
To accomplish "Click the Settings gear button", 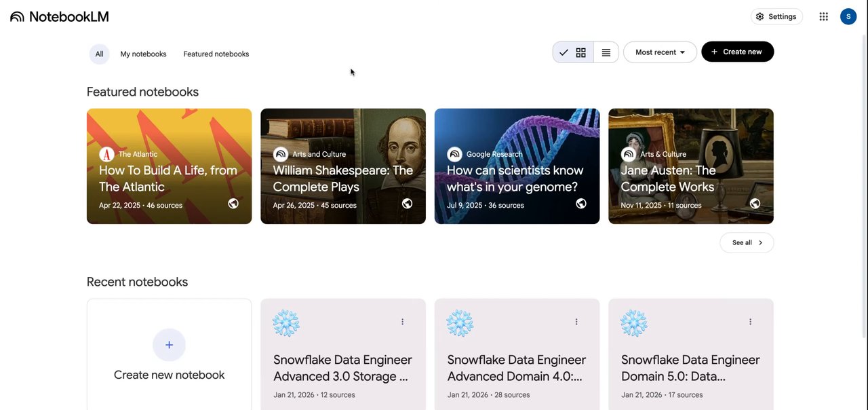I will pos(776,17).
